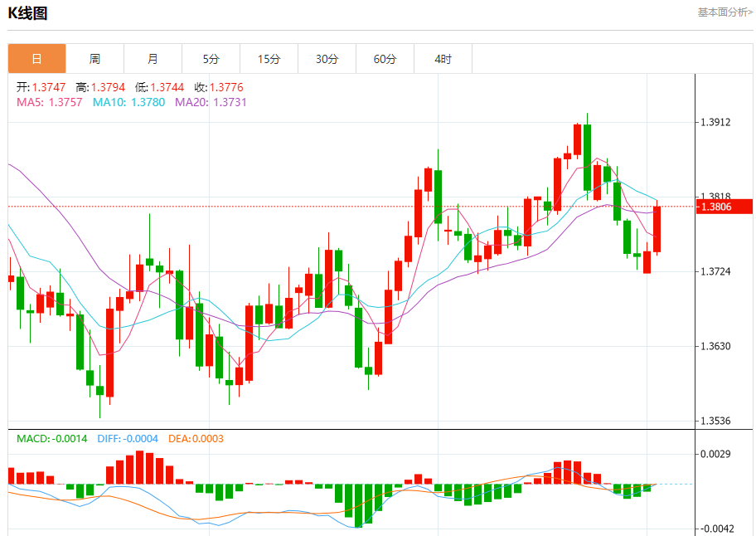Click the 1.3630 price axis label
This screenshot has width=756, height=536.
[715, 346]
